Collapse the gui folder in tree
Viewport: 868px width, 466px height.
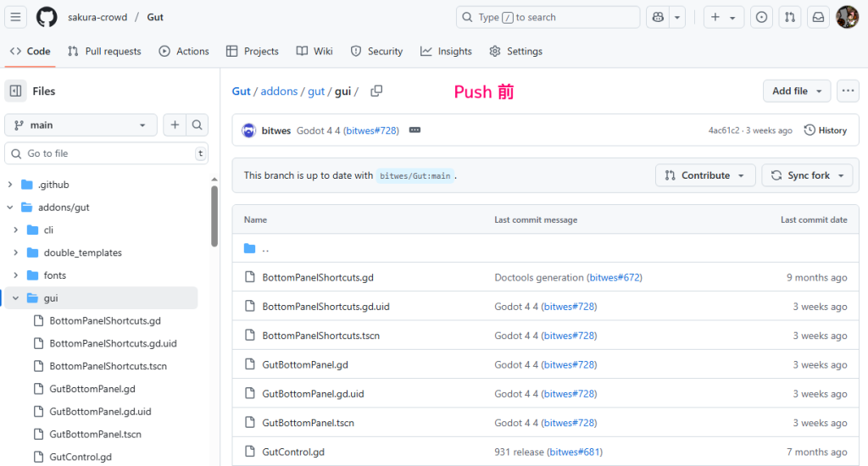pos(15,297)
